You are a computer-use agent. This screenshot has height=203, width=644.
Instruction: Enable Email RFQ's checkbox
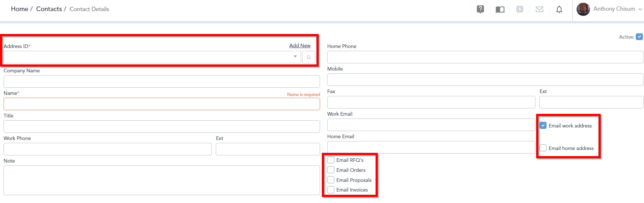click(x=331, y=160)
